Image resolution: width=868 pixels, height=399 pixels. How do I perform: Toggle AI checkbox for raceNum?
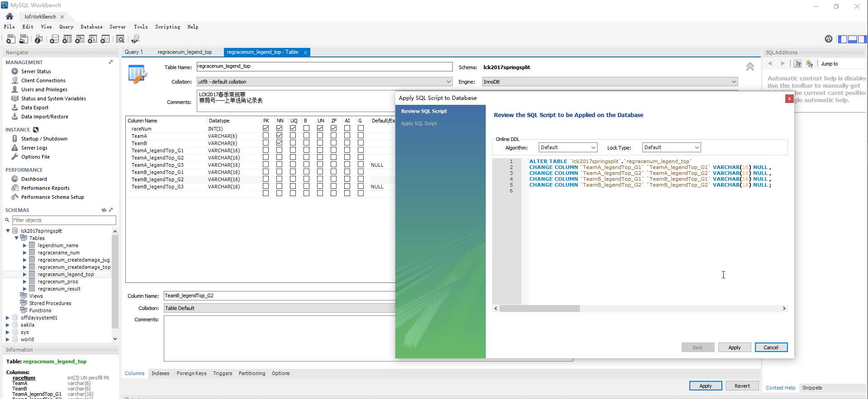[347, 128]
